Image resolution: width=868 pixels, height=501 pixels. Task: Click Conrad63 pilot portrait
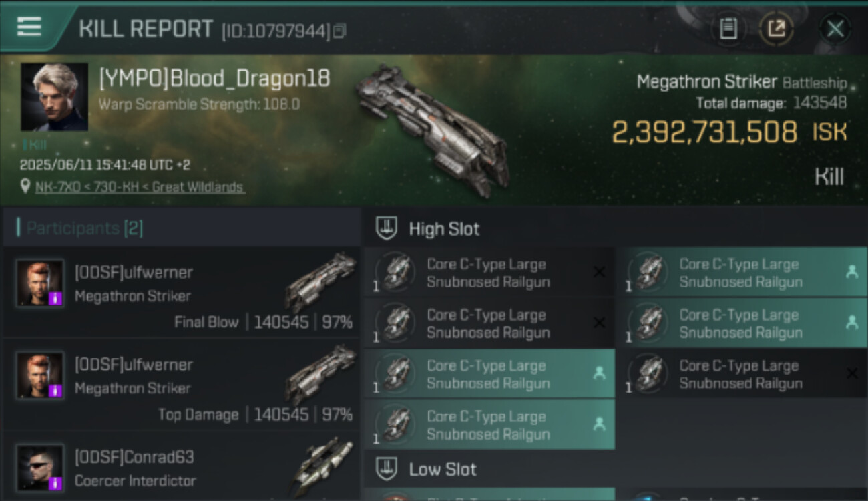(40, 467)
